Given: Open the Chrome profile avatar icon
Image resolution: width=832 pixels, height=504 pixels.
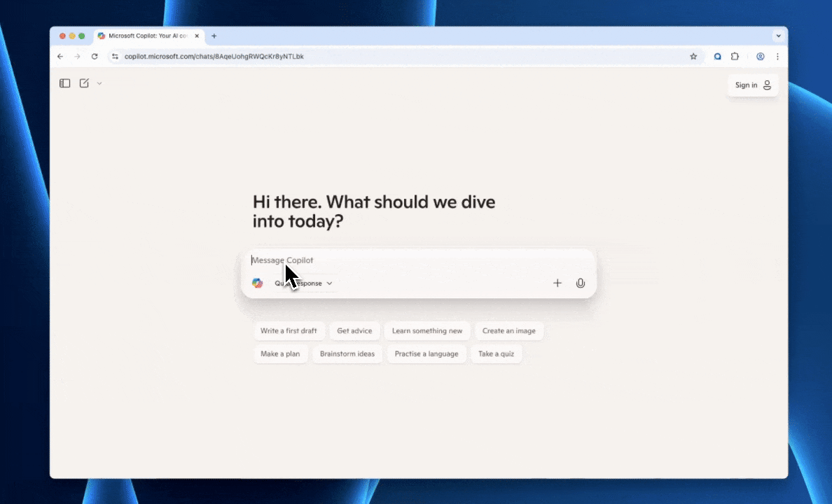Looking at the screenshot, I should (761, 56).
